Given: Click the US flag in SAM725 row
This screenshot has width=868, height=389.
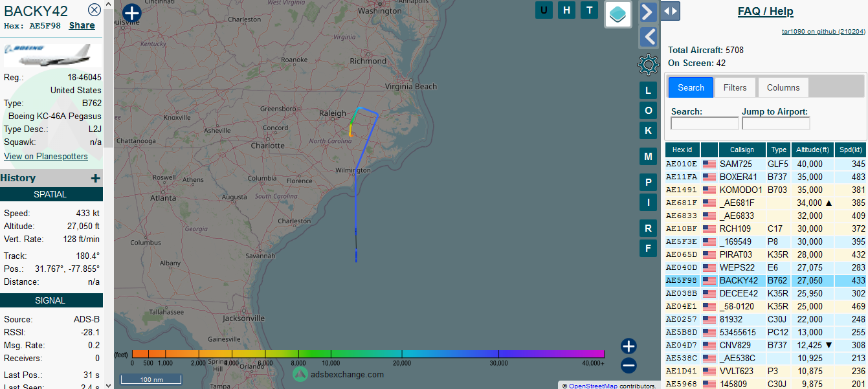Looking at the screenshot, I should click(709, 164).
